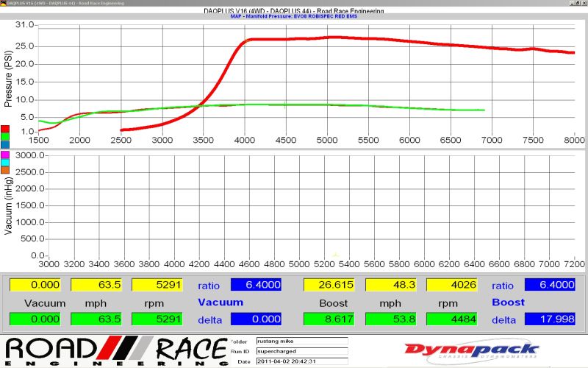Click the application icon in title bar
This screenshot has height=368, width=588.
click(3, 3)
